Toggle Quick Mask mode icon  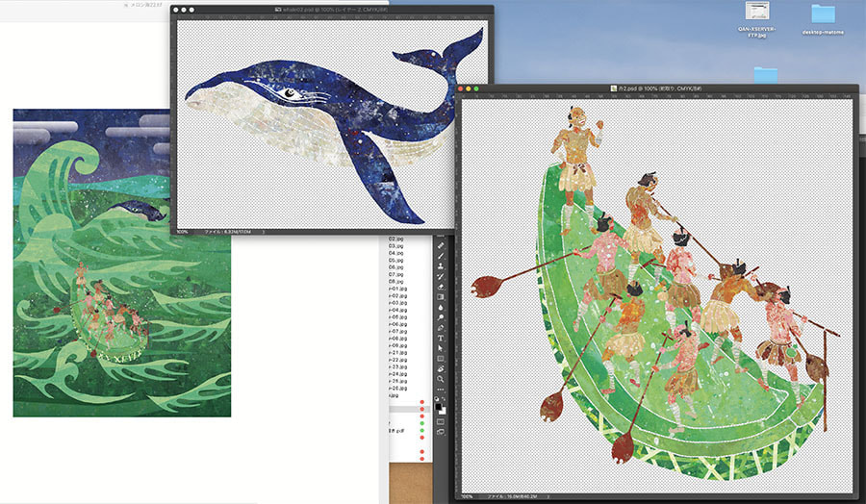tap(441, 421)
